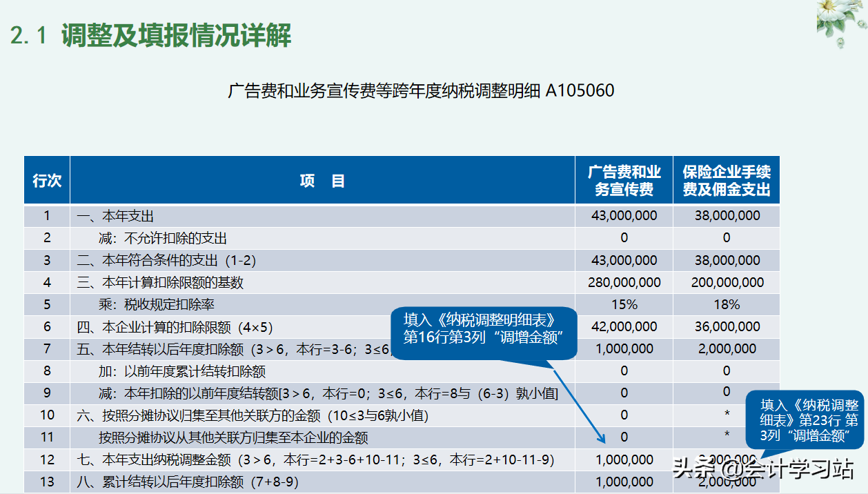Click the subtitle 广告费和业务宣传费等跨年度纳税调整明细 A105060

pos(424,88)
